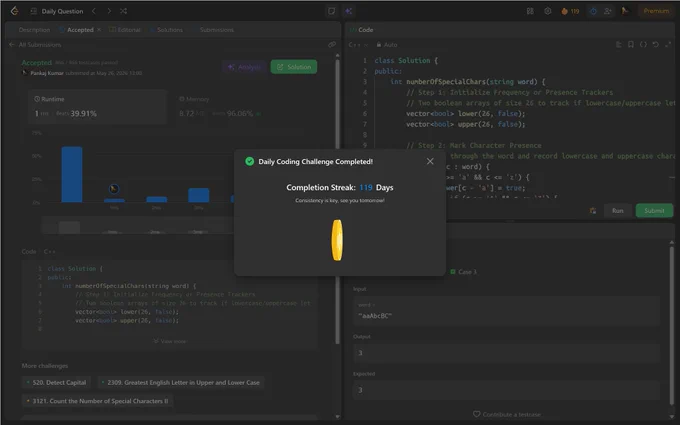Select the Case 3 test case

tap(463, 272)
